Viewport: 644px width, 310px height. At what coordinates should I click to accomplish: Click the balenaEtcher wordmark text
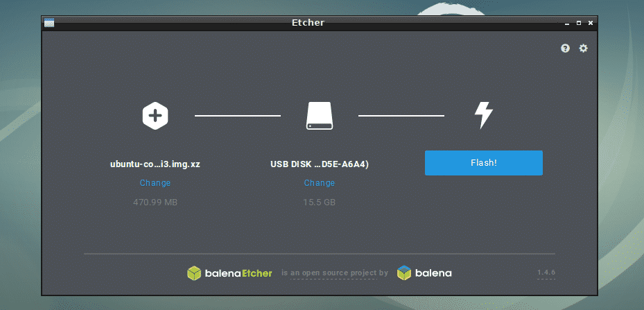coord(238,273)
